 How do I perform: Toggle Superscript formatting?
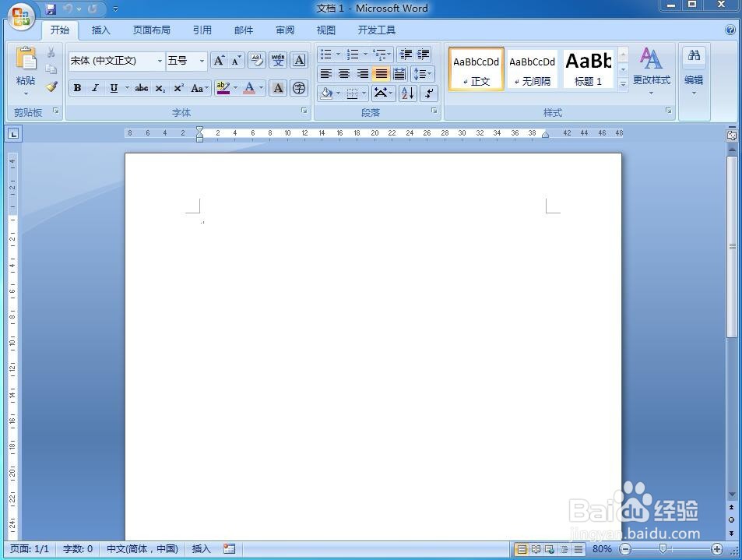pyautogui.click(x=178, y=88)
